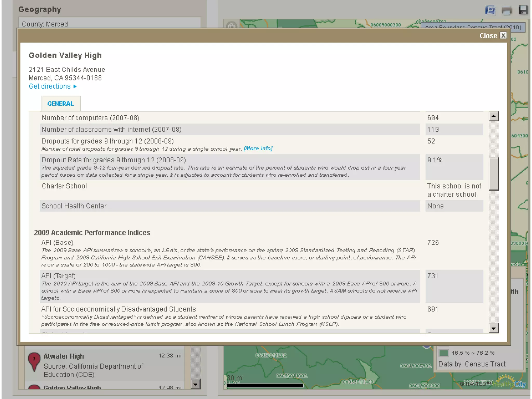Click the globe icon on map
This screenshot has width=532, height=399.
click(x=231, y=25)
